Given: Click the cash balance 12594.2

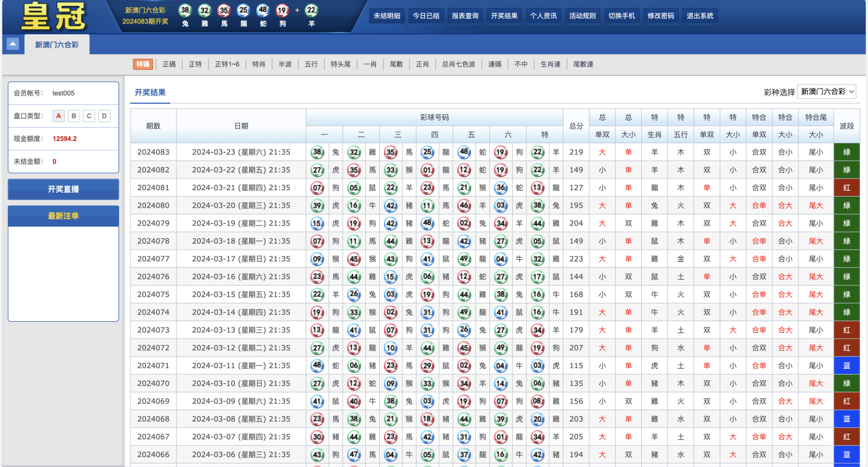Looking at the screenshot, I should coord(65,139).
